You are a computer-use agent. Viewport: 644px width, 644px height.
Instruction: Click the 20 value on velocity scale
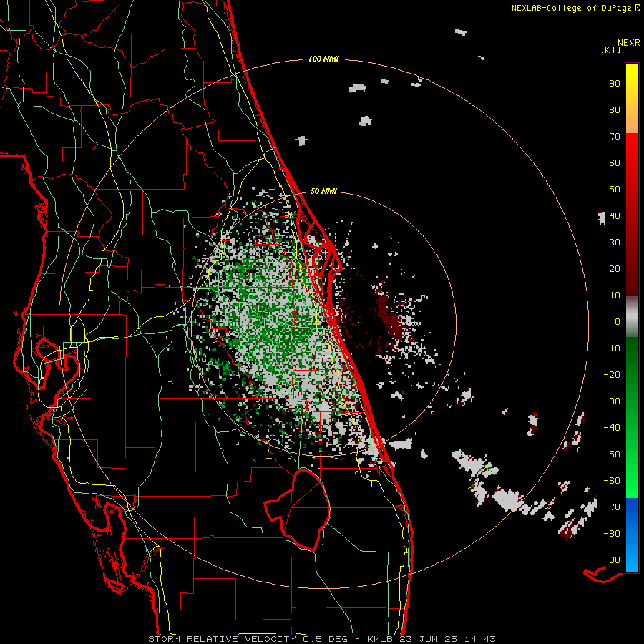[615, 268]
